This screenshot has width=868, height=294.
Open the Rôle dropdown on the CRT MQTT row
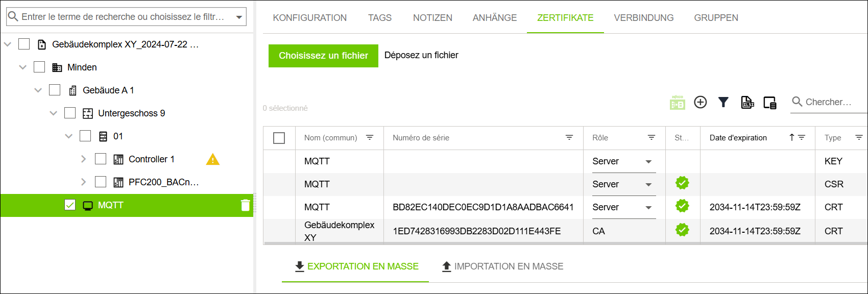click(x=648, y=207)
